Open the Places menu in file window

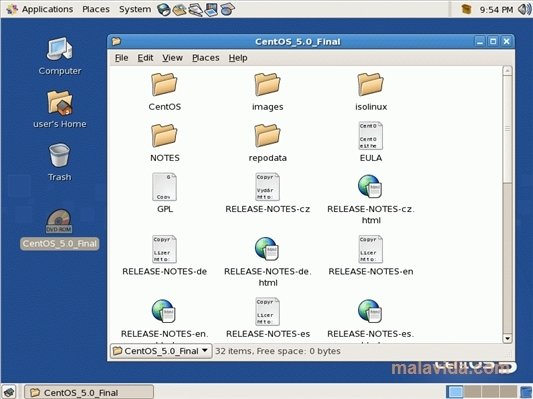point(206,58)
